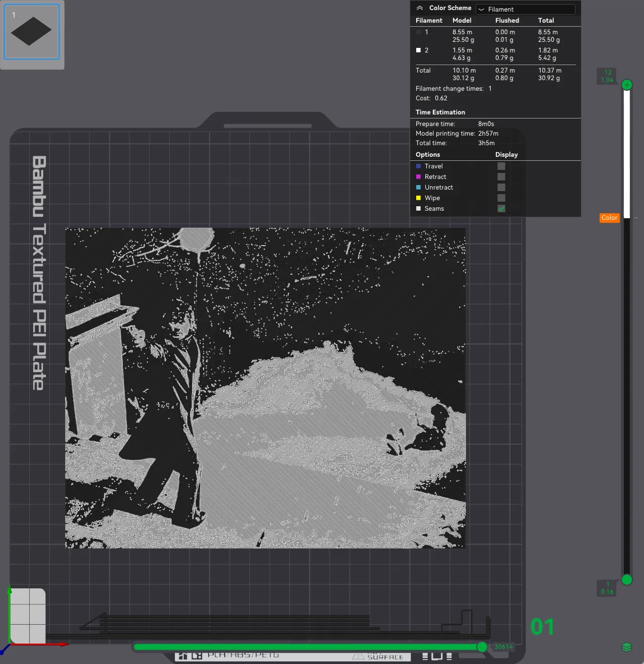Open the Filament color scheme dropdown

(526, 9)
